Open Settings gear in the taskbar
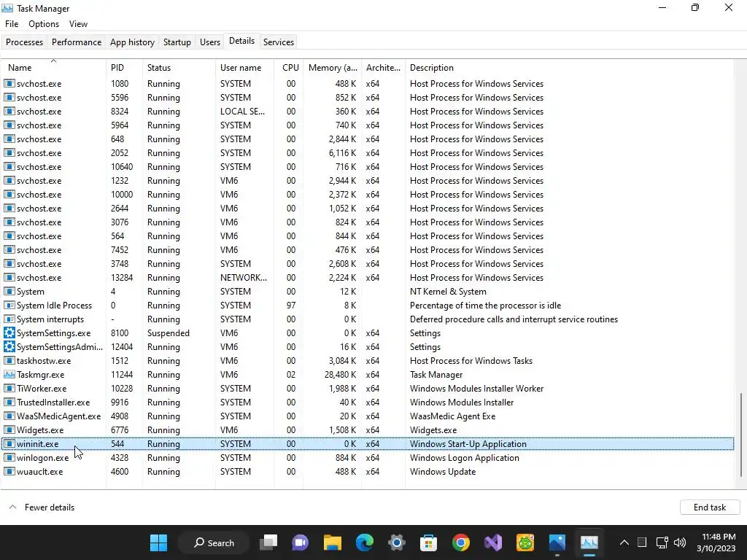 click(396, 542)
